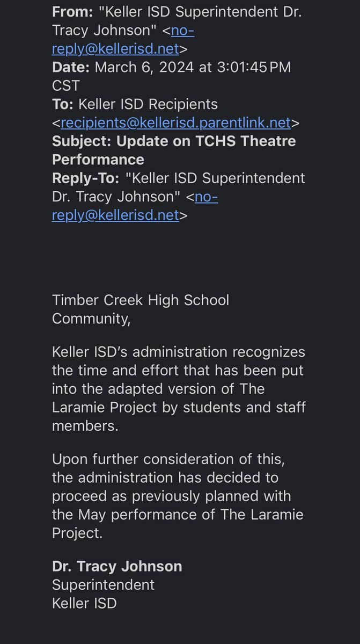Screen dimensions: 360x644
Task: Tap the Keller ISD Recipients name
Action: (x=148, y=104)
